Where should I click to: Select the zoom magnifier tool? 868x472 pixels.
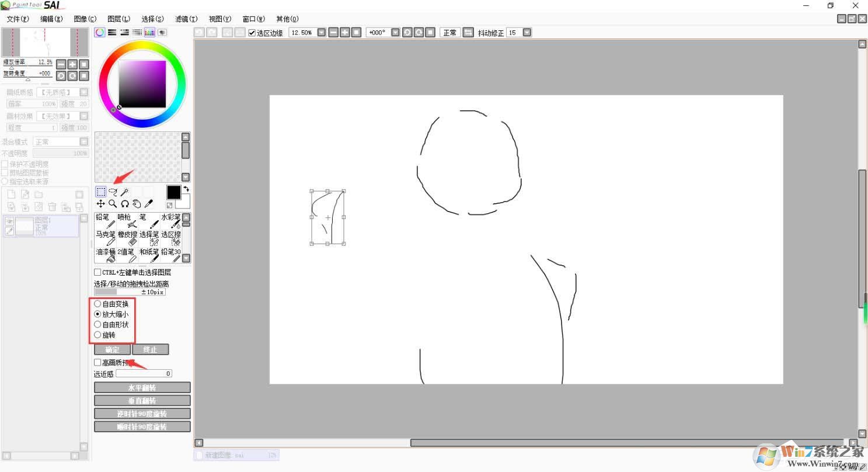113,204
